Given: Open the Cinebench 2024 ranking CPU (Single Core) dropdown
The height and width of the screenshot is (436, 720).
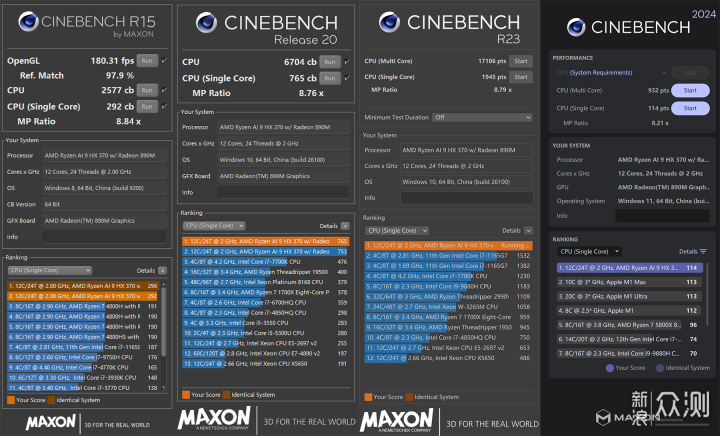Looking at the screenshot, I should pos(590,252).
